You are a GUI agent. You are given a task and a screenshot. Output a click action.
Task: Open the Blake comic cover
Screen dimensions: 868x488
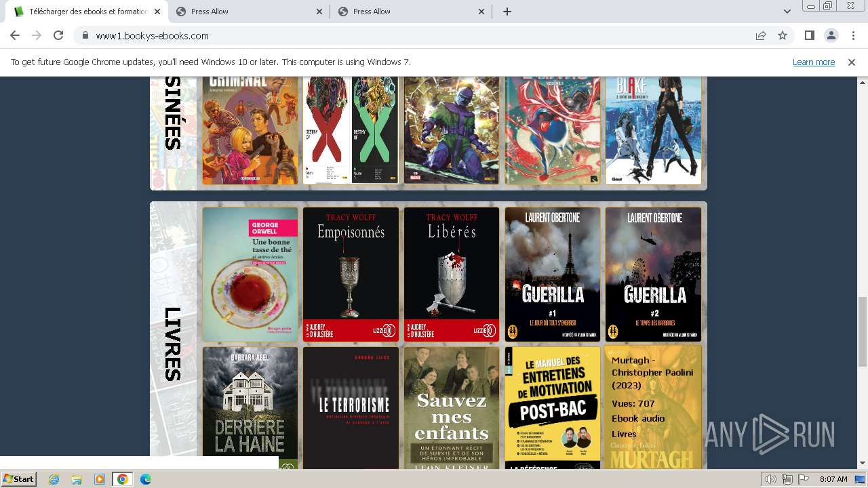653,130
